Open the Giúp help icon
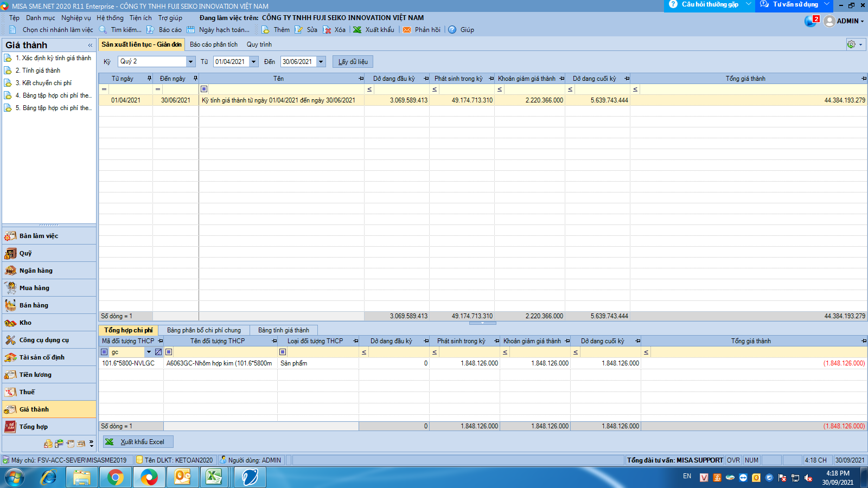This screenshot has width=868, height=488. click(x=452, y=30)
